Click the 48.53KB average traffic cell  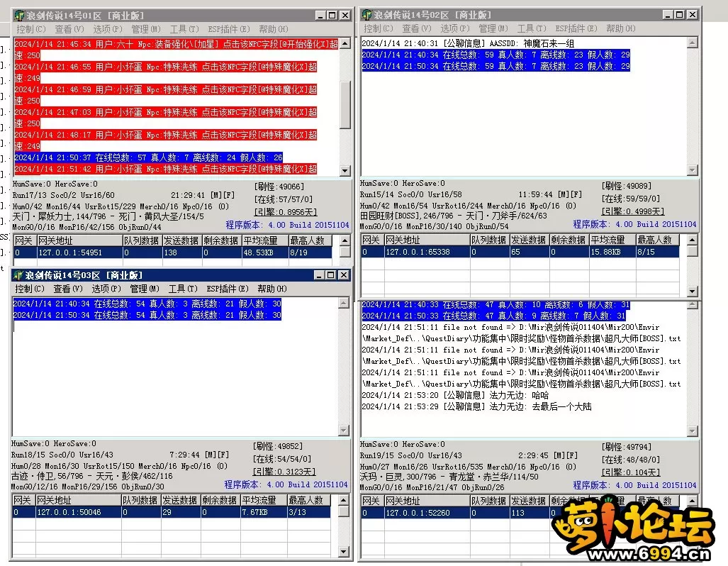[265, 253]
